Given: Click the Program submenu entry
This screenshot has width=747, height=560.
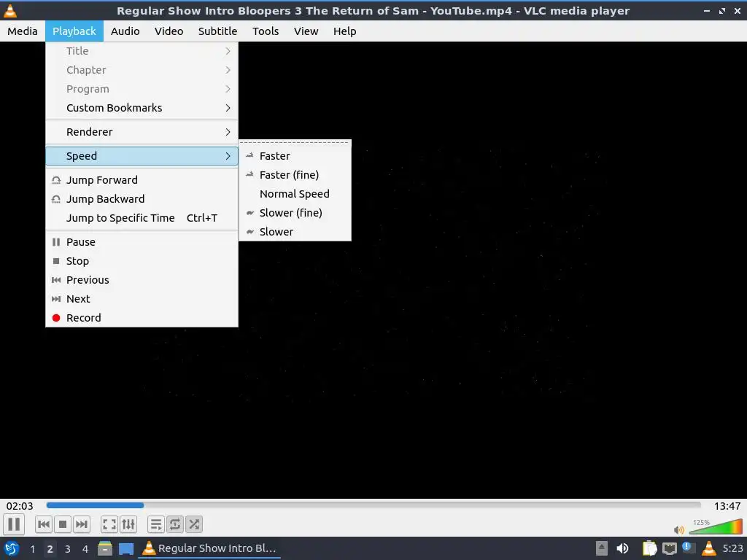Looking at the screenshot, I should (x=142, y=89).
